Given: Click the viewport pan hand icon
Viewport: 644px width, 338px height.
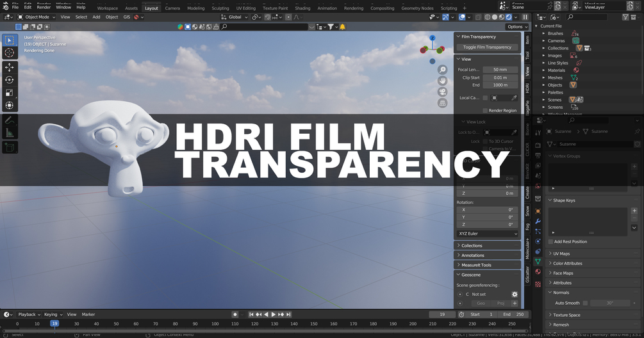Looking at the screenshot, I should (442, 81).
